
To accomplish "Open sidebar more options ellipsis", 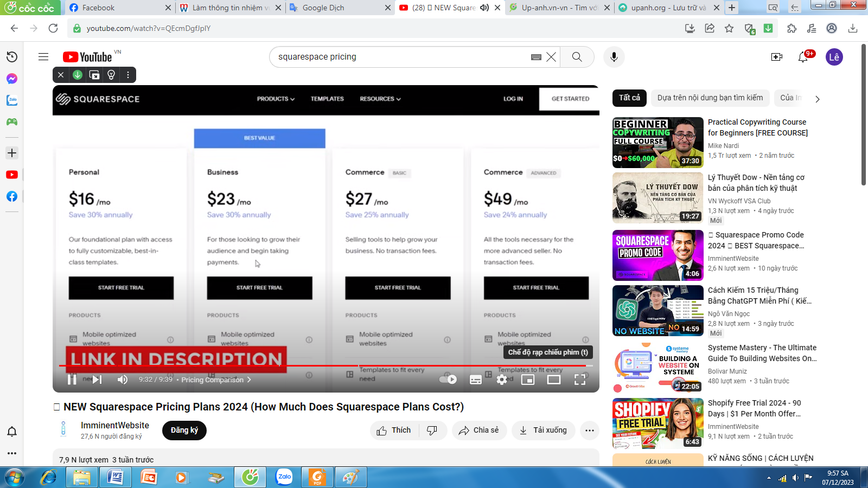I will tap(12, 453).
